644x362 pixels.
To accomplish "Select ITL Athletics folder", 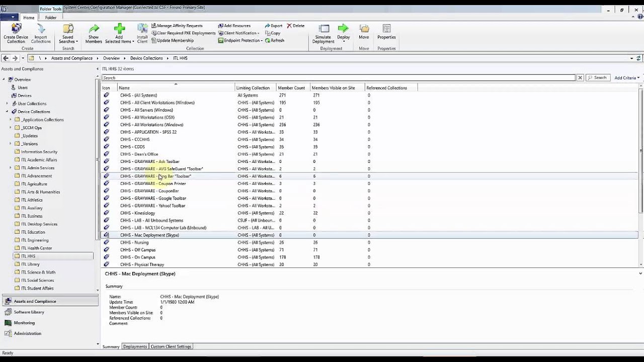I will click(32, 200).
